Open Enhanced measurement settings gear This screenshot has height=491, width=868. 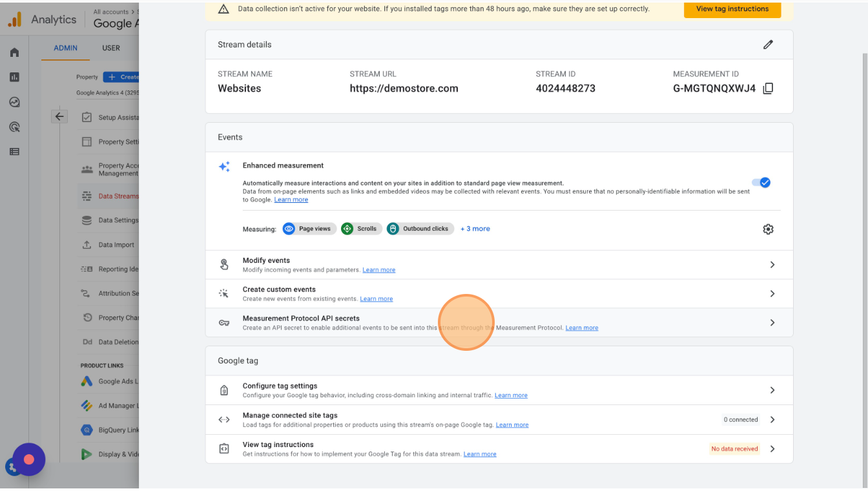[768, 229]
